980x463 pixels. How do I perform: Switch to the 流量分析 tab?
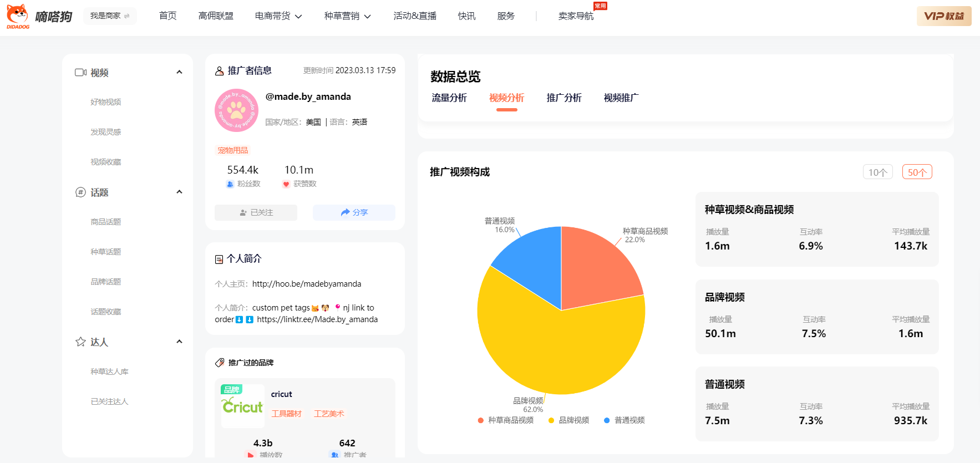[449, 98]
